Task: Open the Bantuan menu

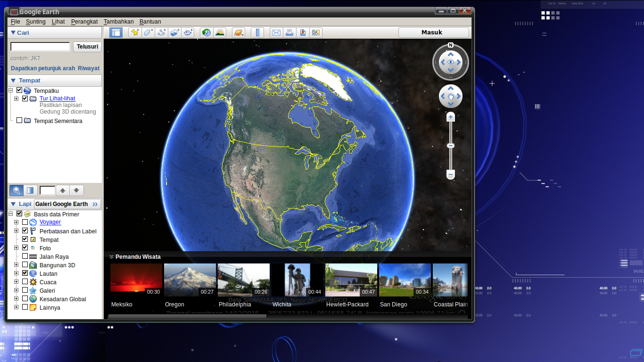Action: pos(150,22)
